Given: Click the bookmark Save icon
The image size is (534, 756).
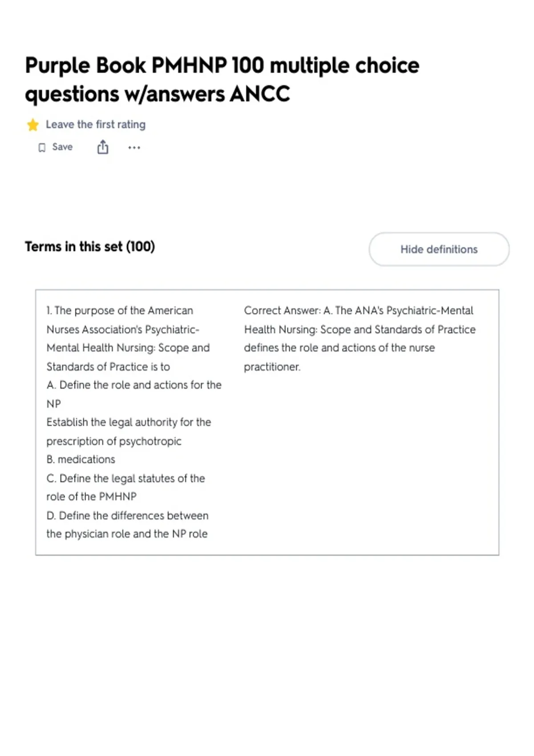Looking at the screenshot, I should point(42,148).
